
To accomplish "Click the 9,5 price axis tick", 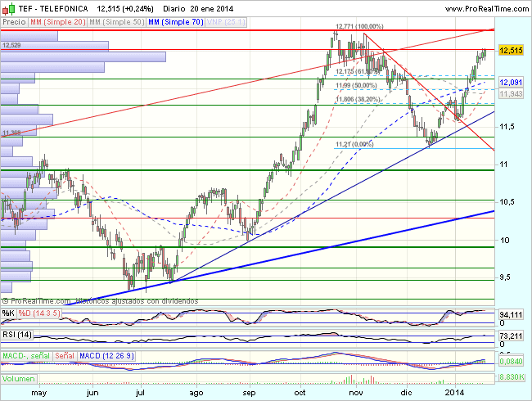I will click(505, 277).
